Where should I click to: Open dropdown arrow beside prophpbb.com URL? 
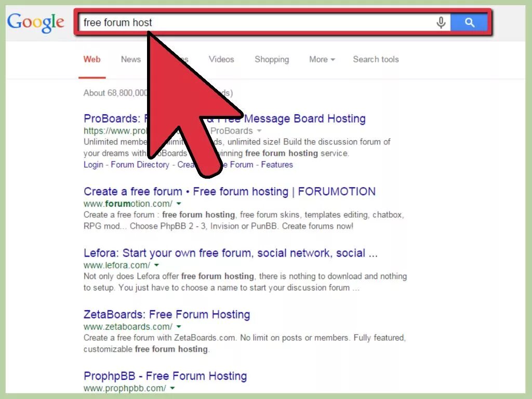(172, 388)
